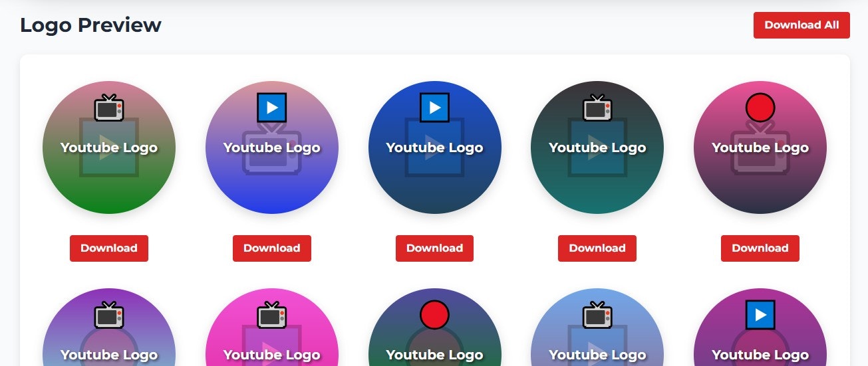
Task: Click TV icon on the bright magenta logo
Action: pyautogui.click(x=272, y=315)
